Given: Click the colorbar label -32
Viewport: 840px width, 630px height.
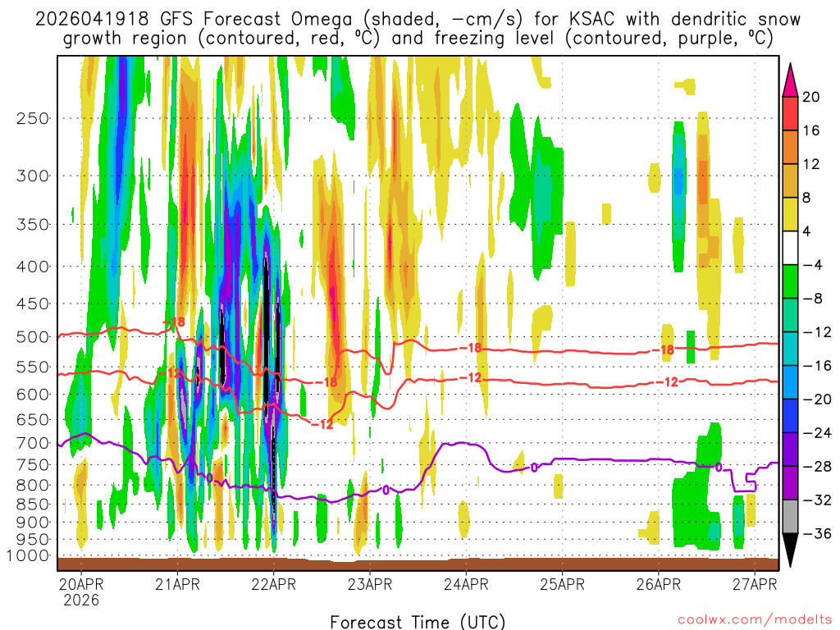Looking at the screenshot, I should [817, 500].
